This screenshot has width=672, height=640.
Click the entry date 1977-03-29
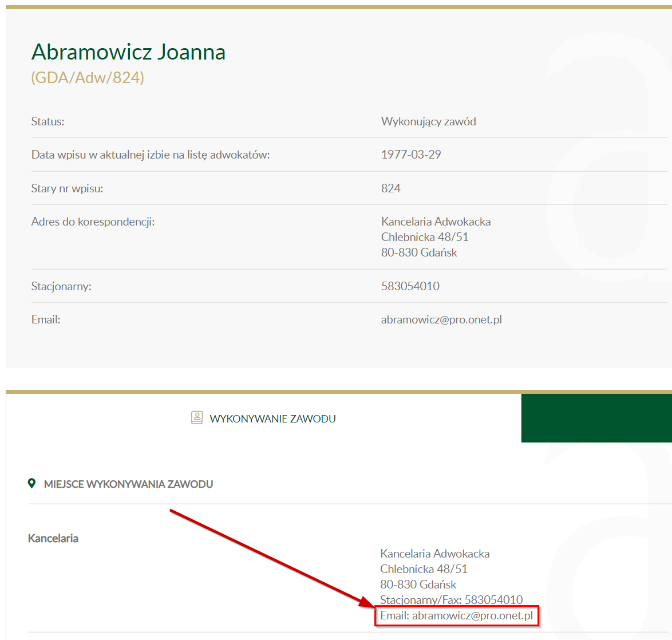[411, 155]
